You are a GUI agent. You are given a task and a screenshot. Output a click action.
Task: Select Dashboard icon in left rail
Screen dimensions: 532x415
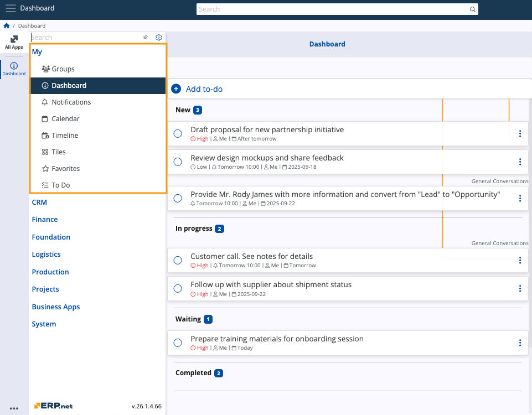pos(14,69)
